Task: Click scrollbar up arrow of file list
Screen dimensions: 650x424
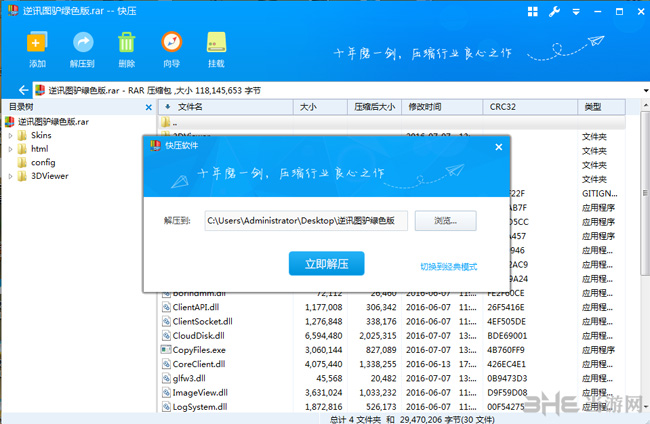Action: (645, 106)
